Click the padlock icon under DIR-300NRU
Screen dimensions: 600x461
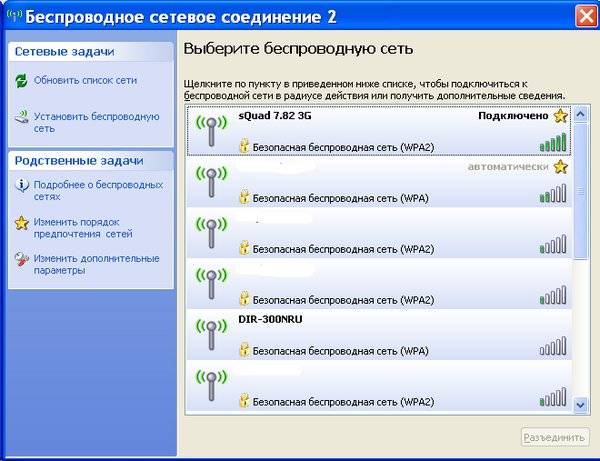point(243,351)
